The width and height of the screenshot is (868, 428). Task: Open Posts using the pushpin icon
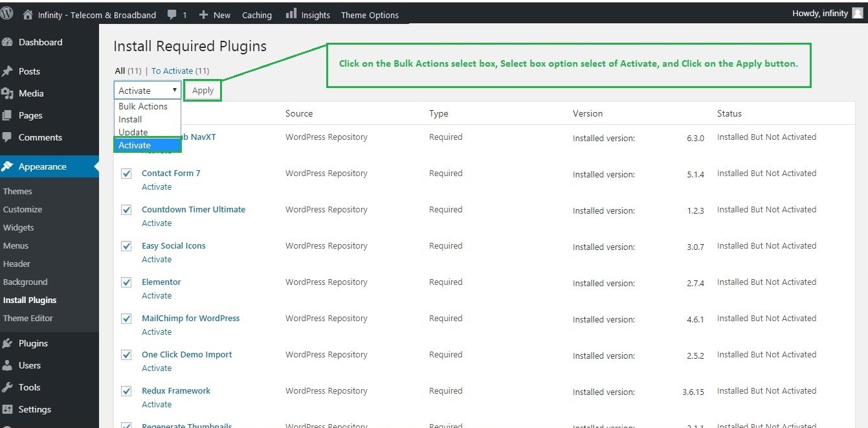[8, 71]
